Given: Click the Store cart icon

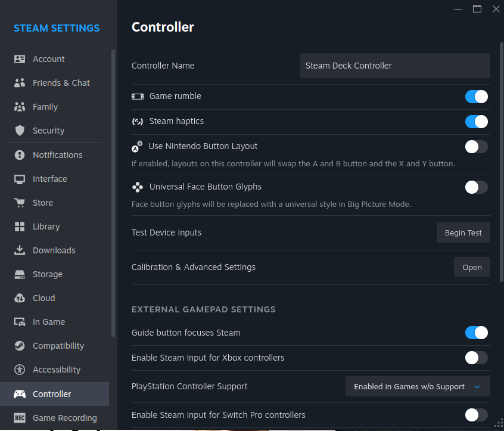Looking at the screenshot, I should [20, 203].
